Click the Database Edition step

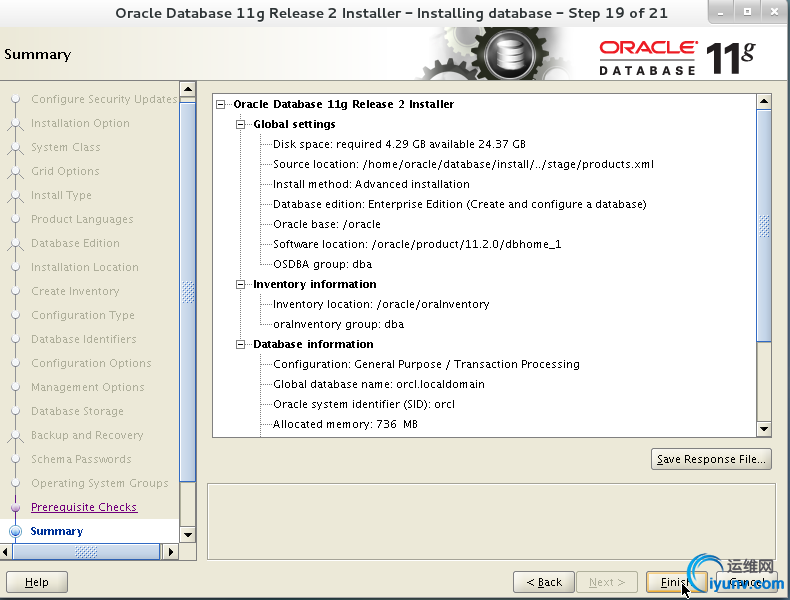[x=75, y=243]
